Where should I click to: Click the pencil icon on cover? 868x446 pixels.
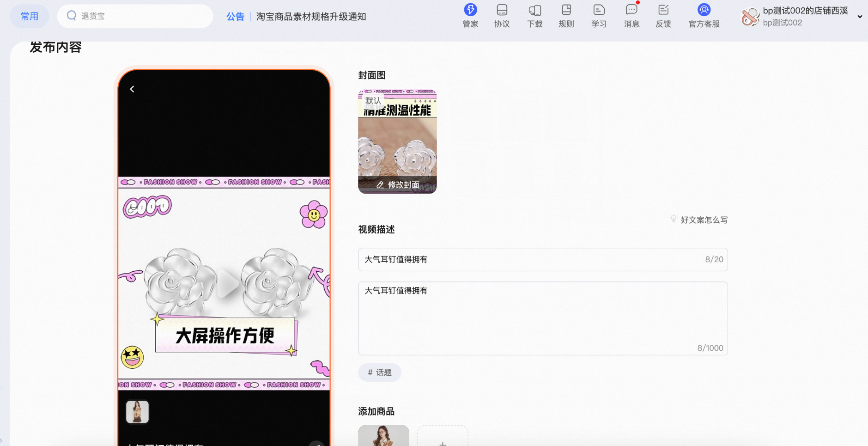[380, 185]
